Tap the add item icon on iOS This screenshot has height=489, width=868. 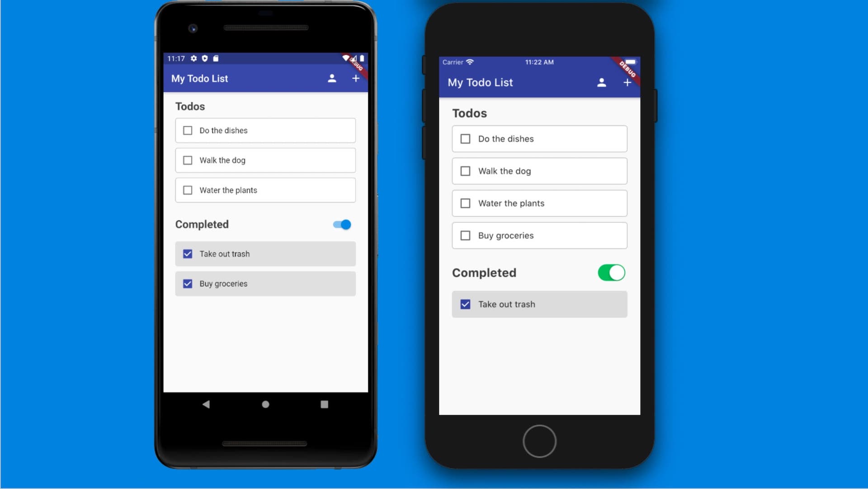[x=626, y=82]
